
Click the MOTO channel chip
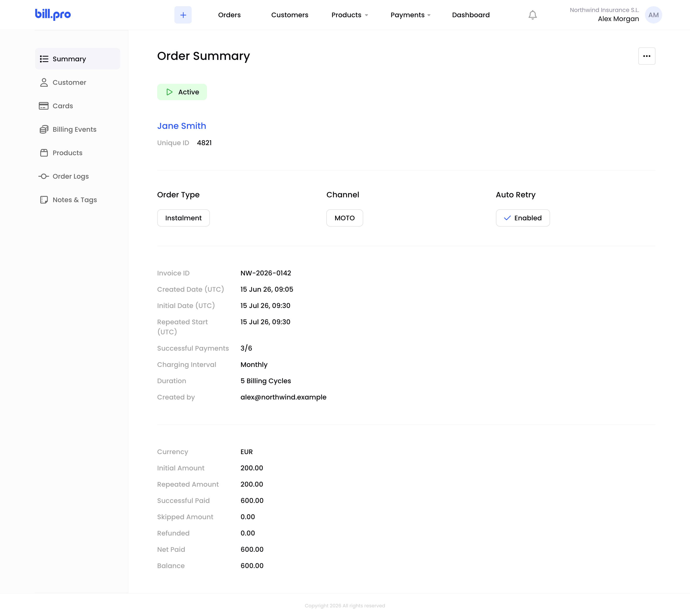(x=345, y=218)
